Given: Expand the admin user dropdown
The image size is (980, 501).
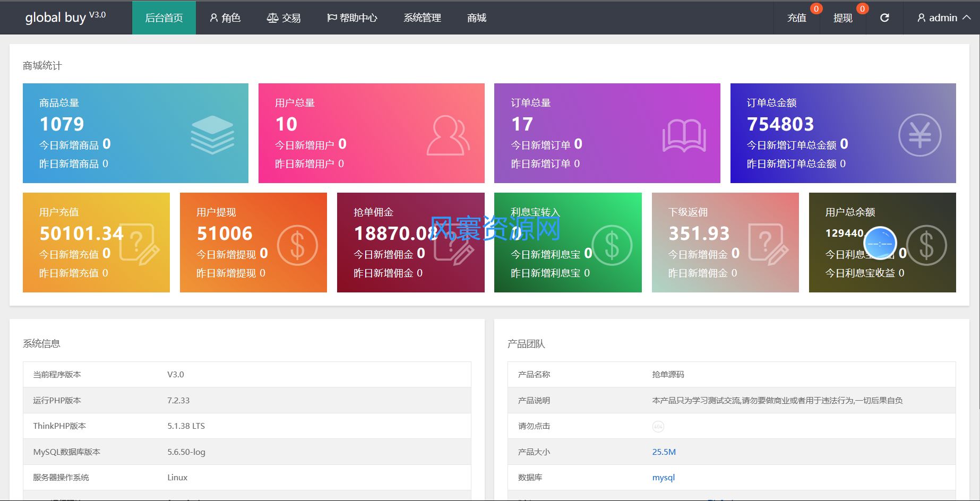Looking at the screenshot, I should tap(944, 18).
